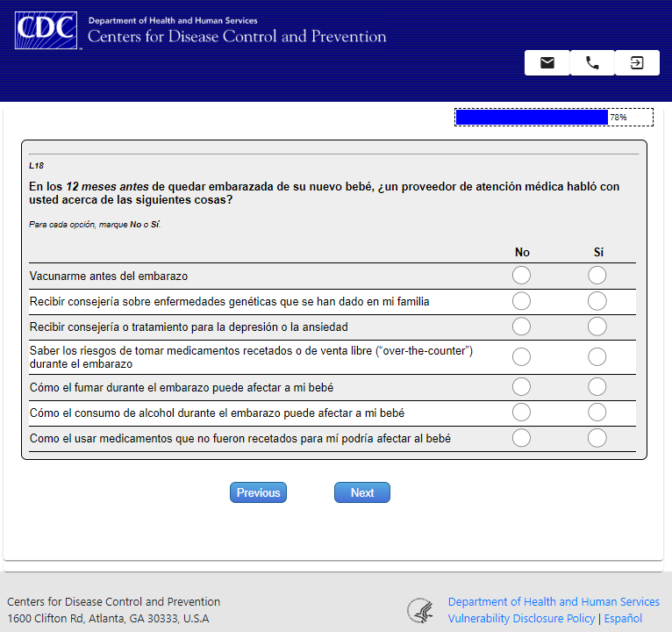The height and width of the screenshot is (632, 672).
Task: Select Sí for medicamentos no recetados row
Action: (x=597, y=438)
